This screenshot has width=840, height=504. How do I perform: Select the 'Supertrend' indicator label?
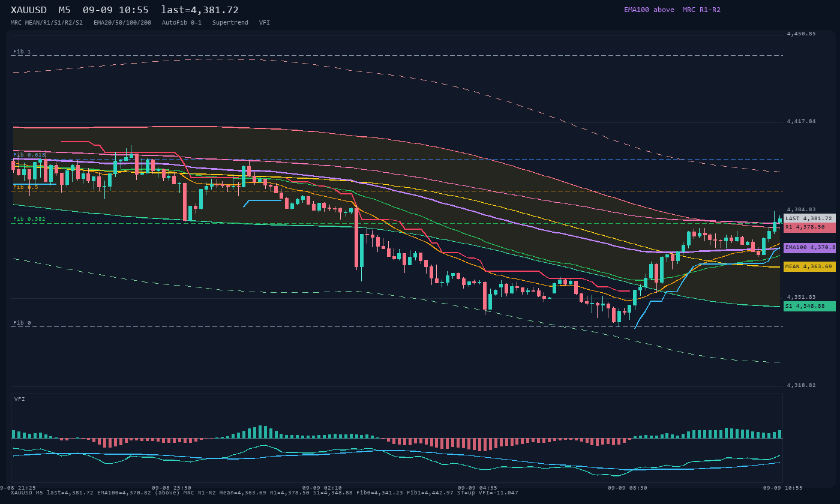point(230,23)
